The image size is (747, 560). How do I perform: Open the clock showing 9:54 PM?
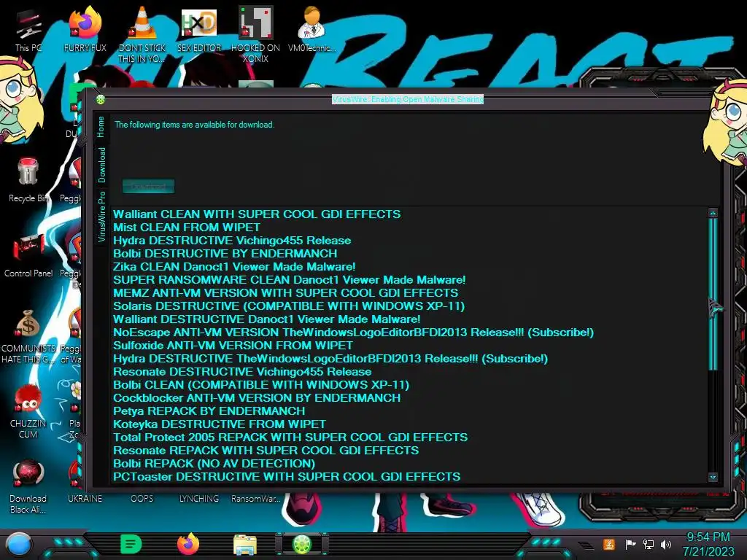(x=708, y=537)
